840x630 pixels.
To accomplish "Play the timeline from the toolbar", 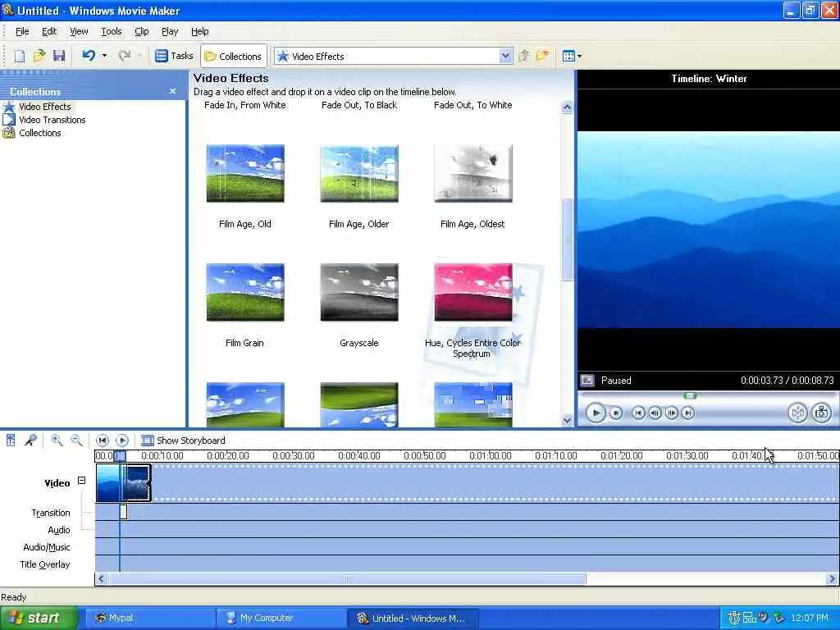I will 122,441.
